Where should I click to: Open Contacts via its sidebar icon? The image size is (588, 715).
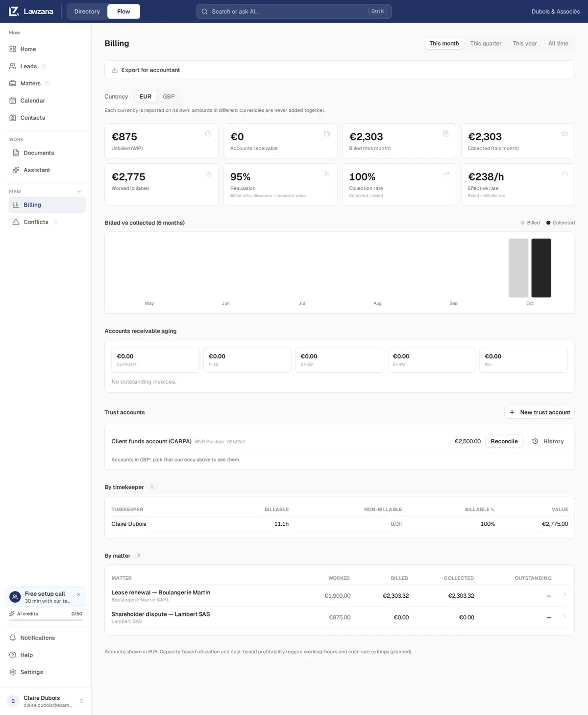tap(13, 118)
